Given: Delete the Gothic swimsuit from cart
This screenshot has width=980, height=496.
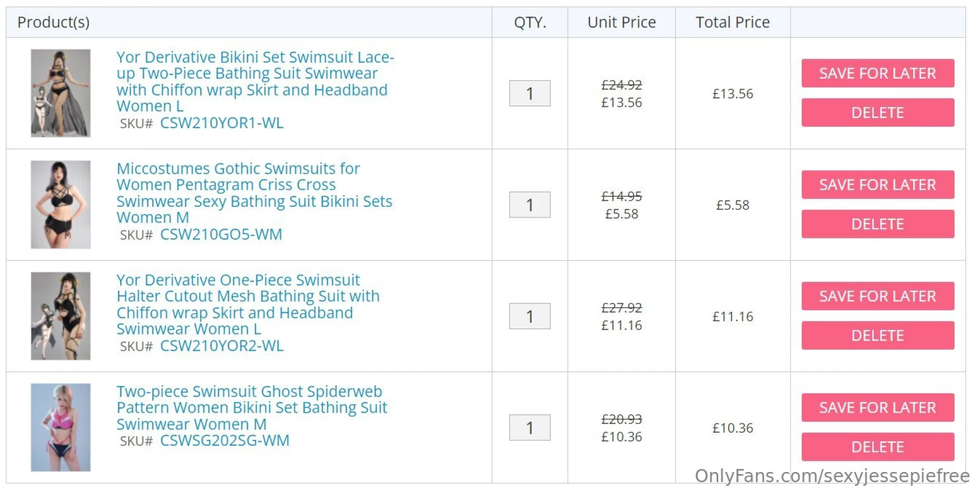Looking at the screenshot, I should click(877, 224).
